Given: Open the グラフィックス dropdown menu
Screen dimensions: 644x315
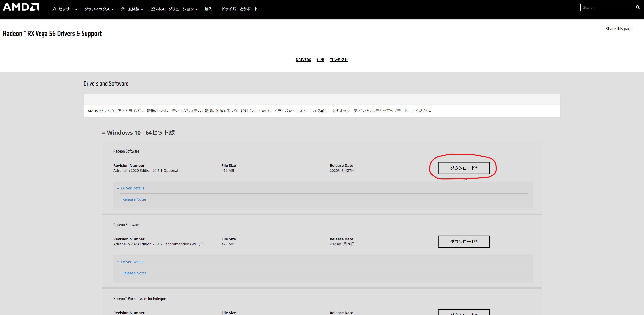Looking at the screenshot, I should [99, 9].
